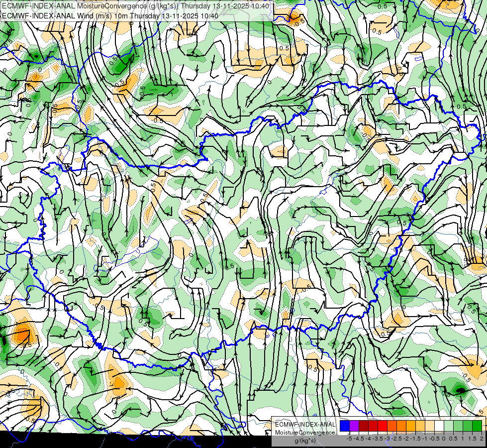Click the legend text MoistureConvergence
Screen dimensions: 487x448
coord(305,433)
